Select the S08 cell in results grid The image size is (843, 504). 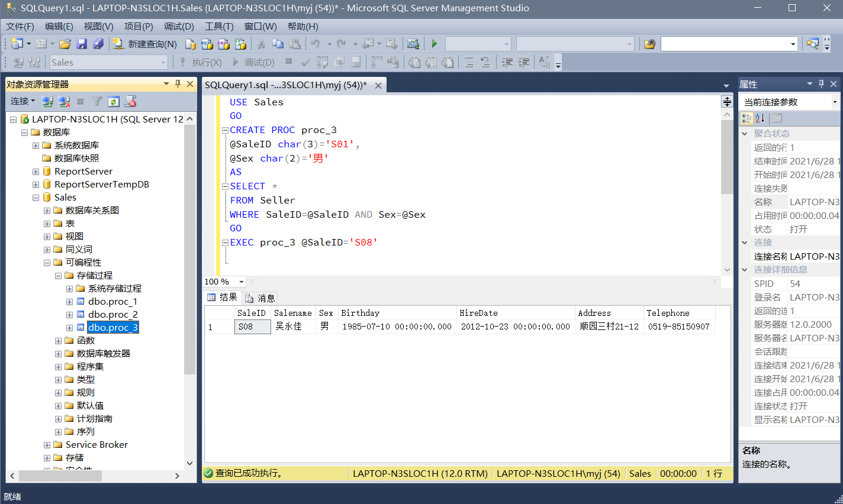(x=252, y=327)
